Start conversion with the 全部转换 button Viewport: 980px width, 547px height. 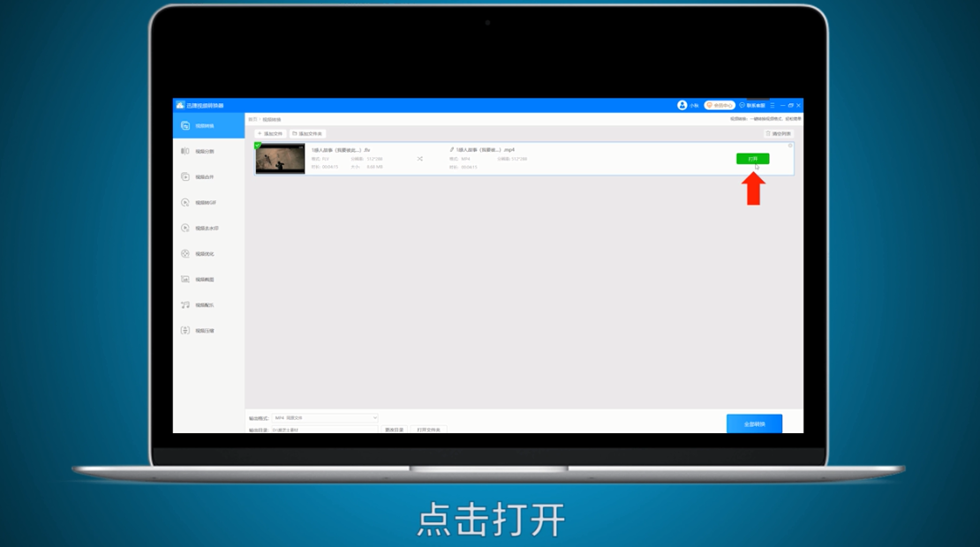[x=756, y=423]
